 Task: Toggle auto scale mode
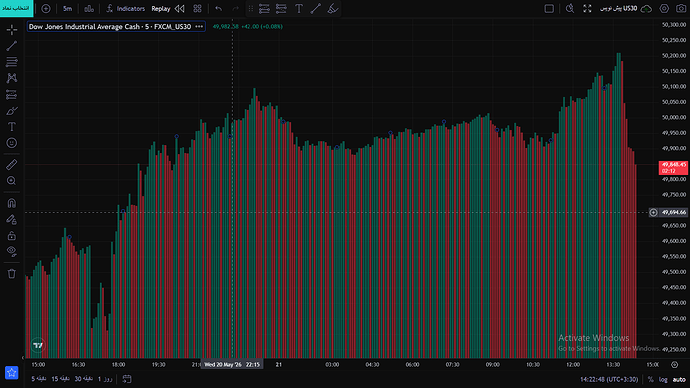[679, 379]
